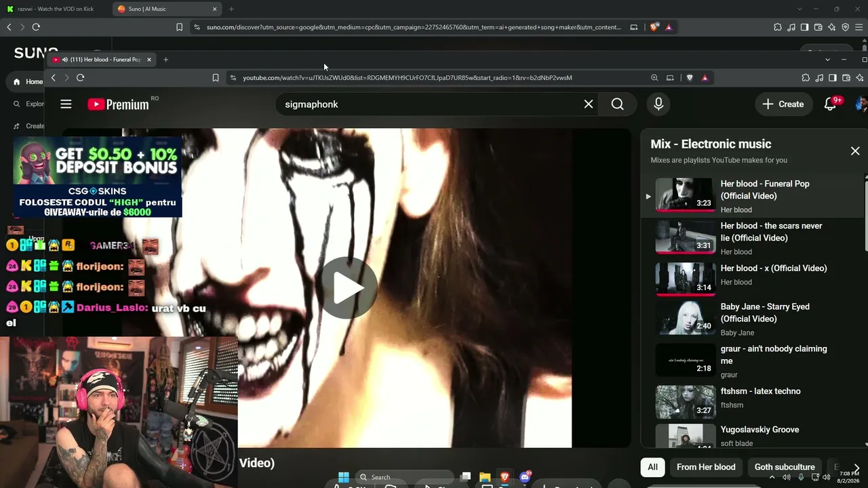This screenshot has width=868, height=488.
Task: Close the Her blood YouTube tab
Action: coord(149,60)
